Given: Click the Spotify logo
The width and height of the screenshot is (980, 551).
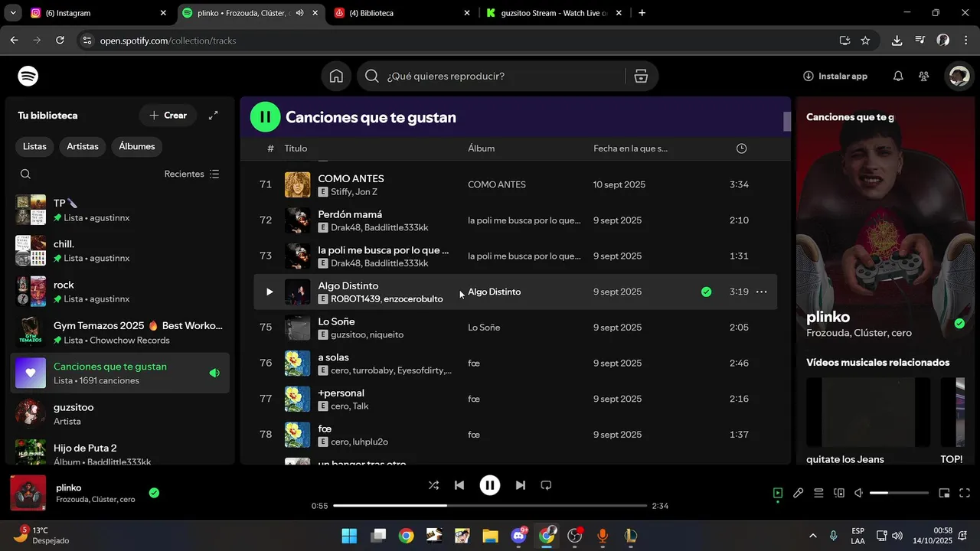Looking at the screenshot, I should click(28, 76).
